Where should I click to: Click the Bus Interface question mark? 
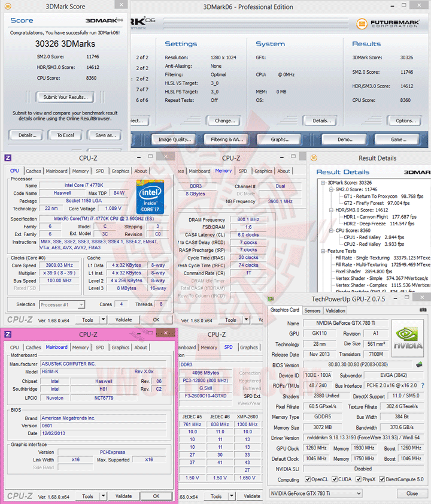tap(423, 385)
